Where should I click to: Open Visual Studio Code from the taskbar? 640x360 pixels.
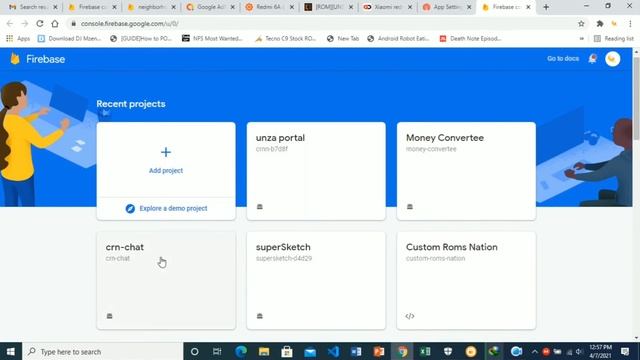point(333,351)
